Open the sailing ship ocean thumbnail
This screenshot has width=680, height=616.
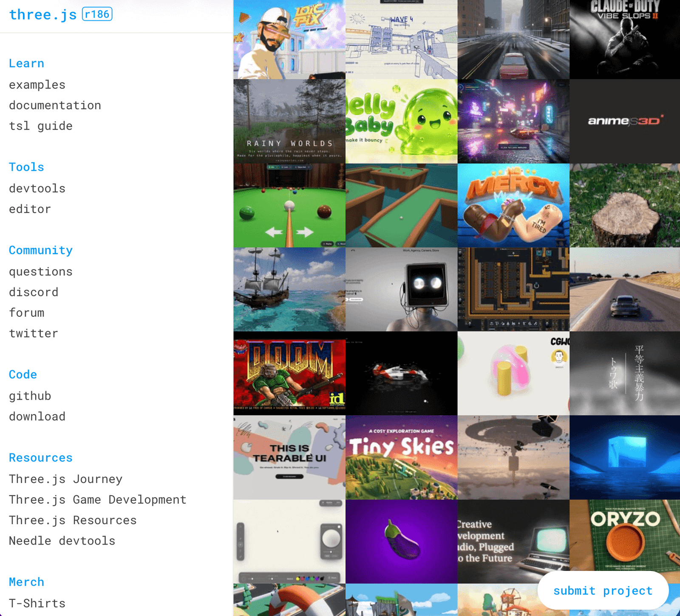click(289, 290)
